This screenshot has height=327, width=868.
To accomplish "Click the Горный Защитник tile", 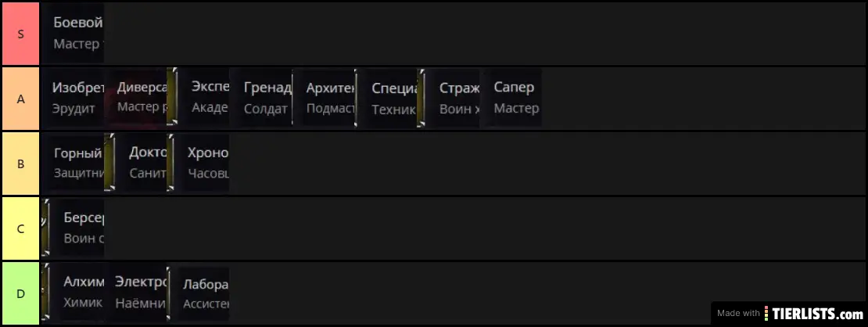I will click(73, 163).
